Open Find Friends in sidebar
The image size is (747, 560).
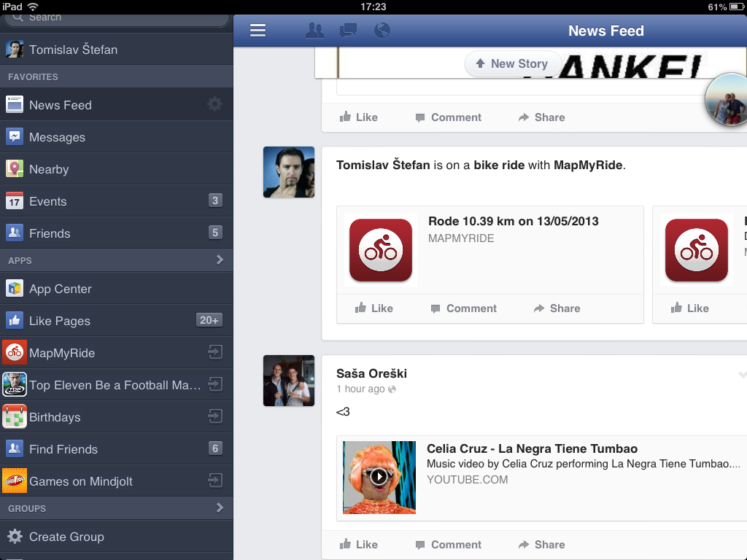(117, 448)
